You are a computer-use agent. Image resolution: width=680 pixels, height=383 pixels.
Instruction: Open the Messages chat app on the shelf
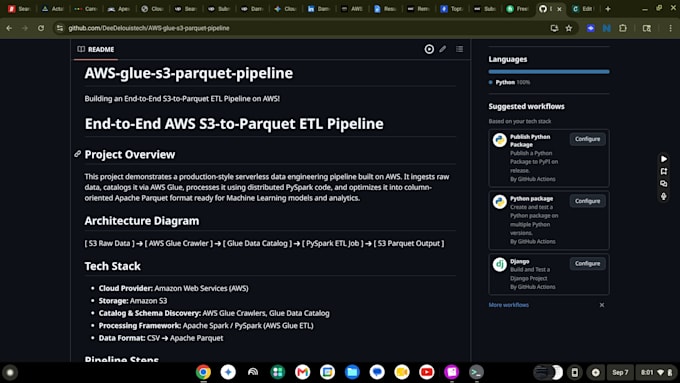(377, 372)
